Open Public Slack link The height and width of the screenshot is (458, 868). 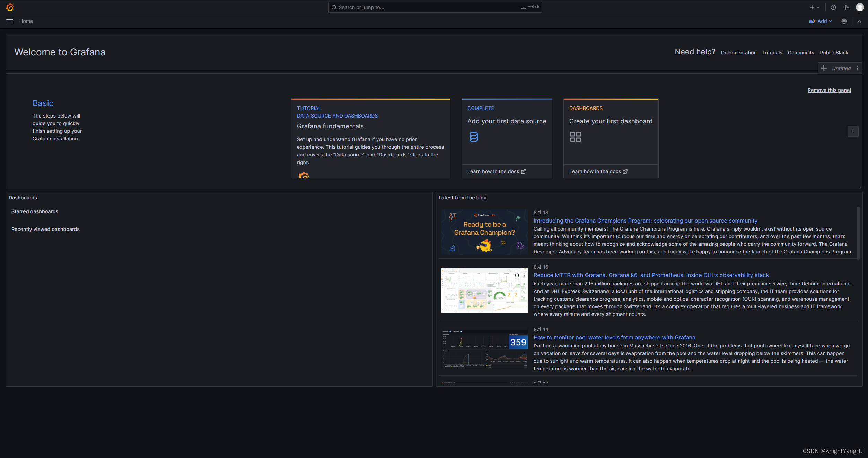click(x=834, y=53)
